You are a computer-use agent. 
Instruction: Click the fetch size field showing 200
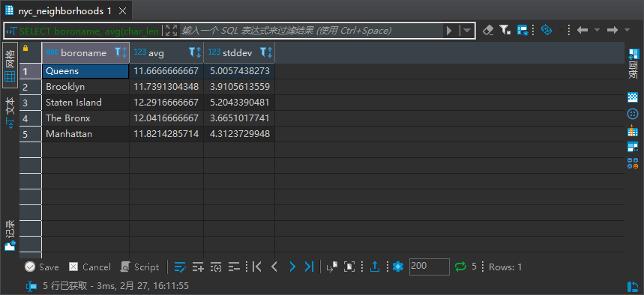(x=429, y=267)
